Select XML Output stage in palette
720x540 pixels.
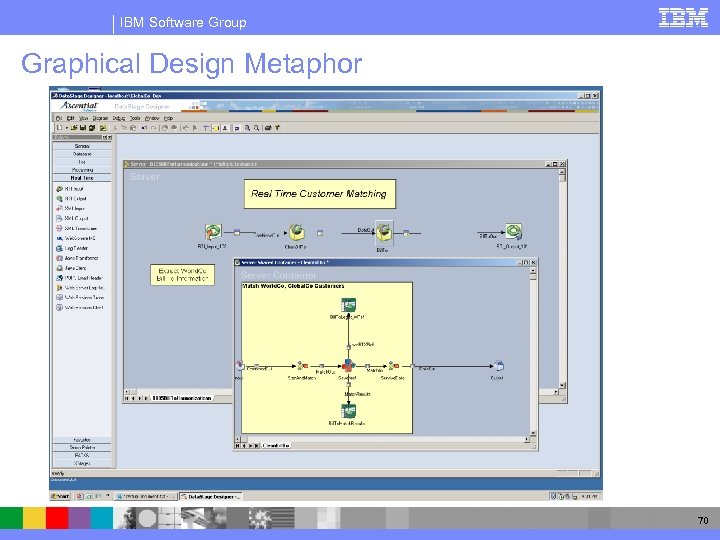(72, 219)
